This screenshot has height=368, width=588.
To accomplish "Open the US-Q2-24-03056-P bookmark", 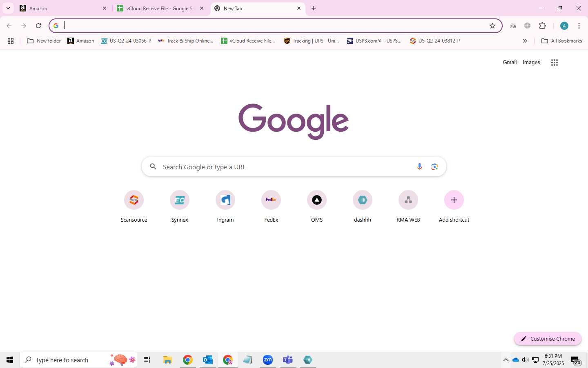I will click(x=126, y=41).
